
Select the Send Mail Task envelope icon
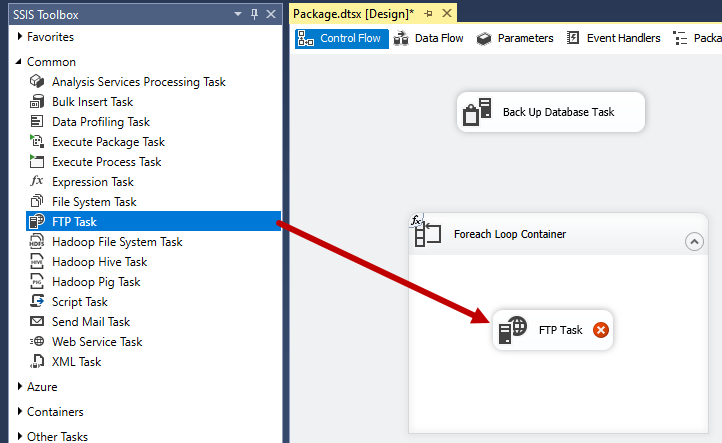click(37, 322)
